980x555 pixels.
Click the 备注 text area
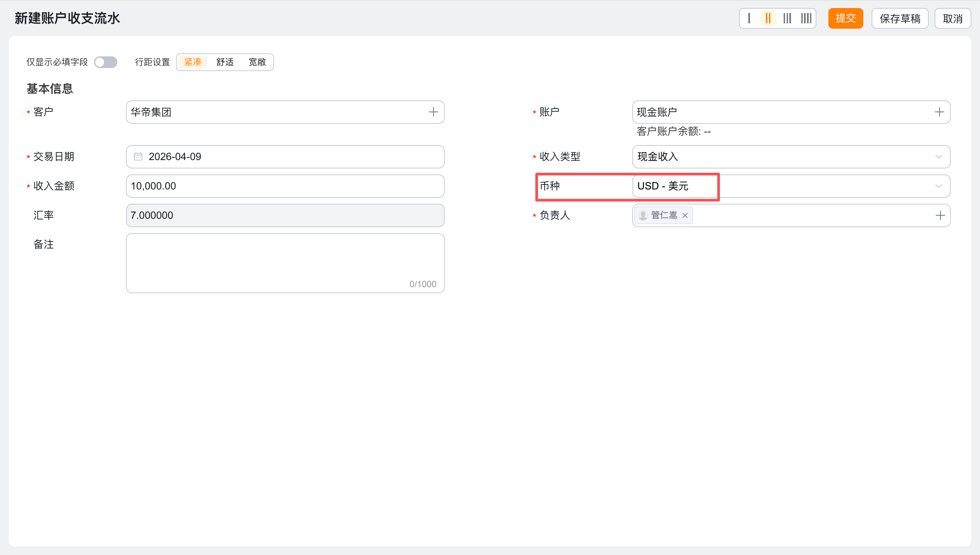285,262
